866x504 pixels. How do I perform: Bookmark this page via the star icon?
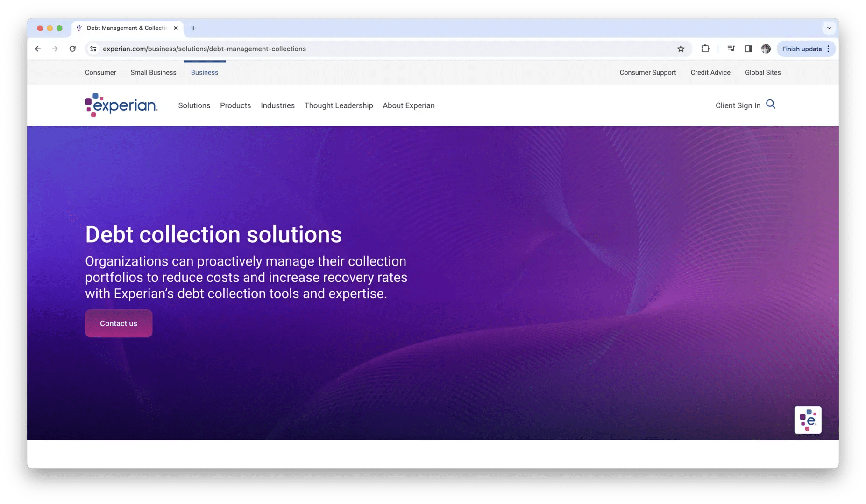(681, 49)
